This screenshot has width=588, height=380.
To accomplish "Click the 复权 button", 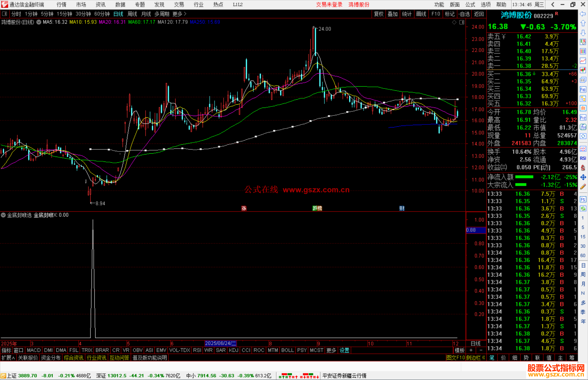I will [379, 14].
